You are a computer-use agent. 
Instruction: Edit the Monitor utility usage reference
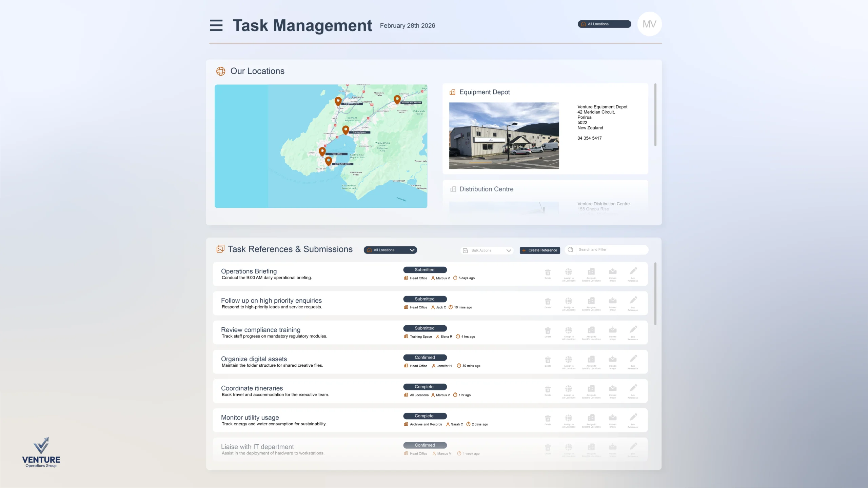pos(633,420)
